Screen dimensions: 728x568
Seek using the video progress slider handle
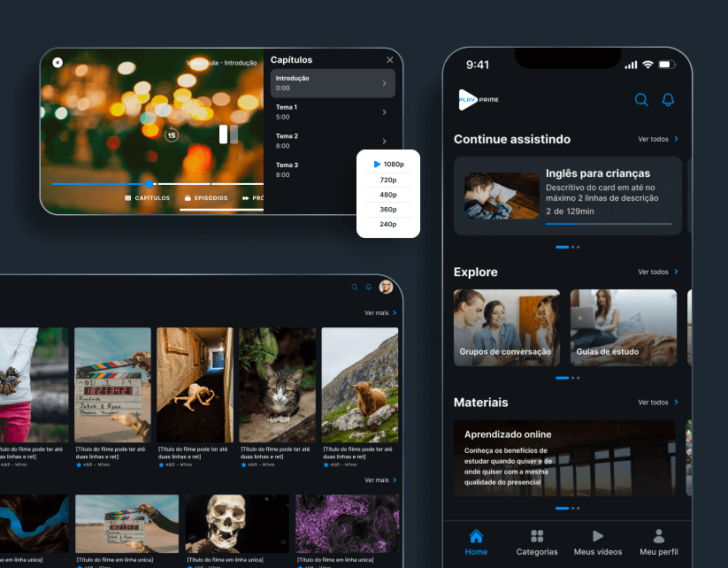click(149, 184)
